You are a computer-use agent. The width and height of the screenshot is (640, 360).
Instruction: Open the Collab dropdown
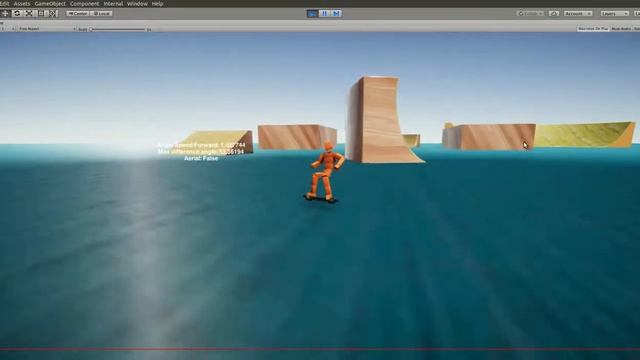530,13
